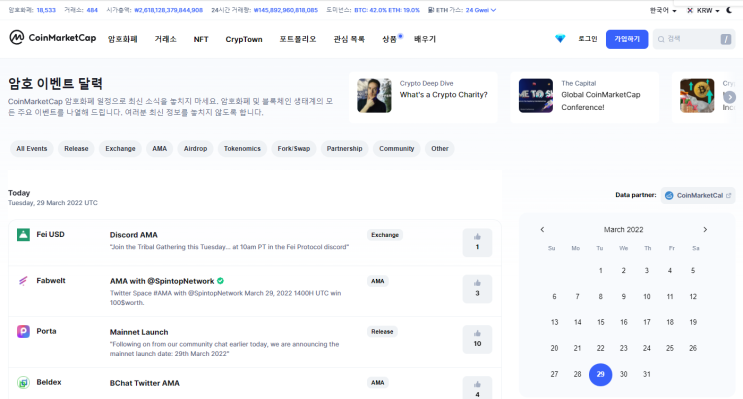Select the Fork/Swap filter chip
Screen dimensions: 743x399
pyautogui.click(x=294, y=149)
